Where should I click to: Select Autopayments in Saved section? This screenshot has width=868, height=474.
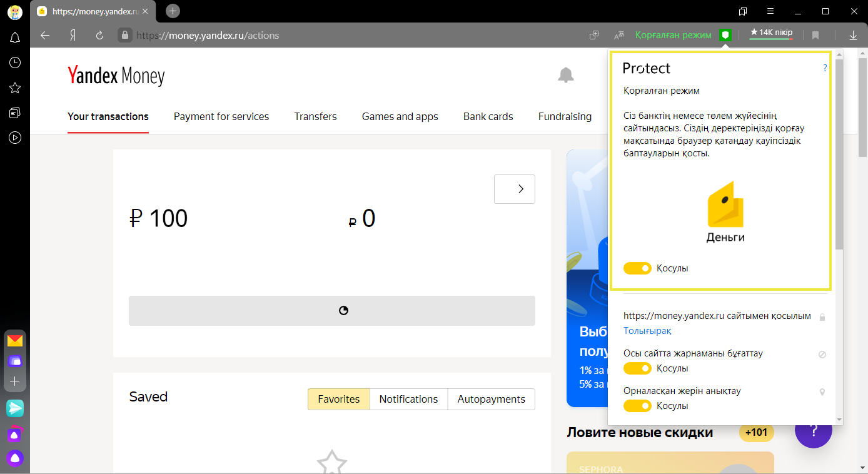(x=492, y=399)
